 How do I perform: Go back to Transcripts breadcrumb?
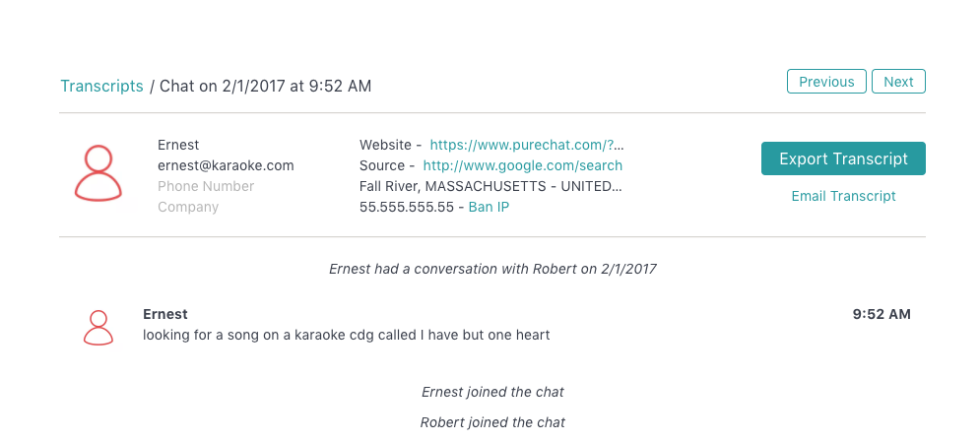[101, 87]
